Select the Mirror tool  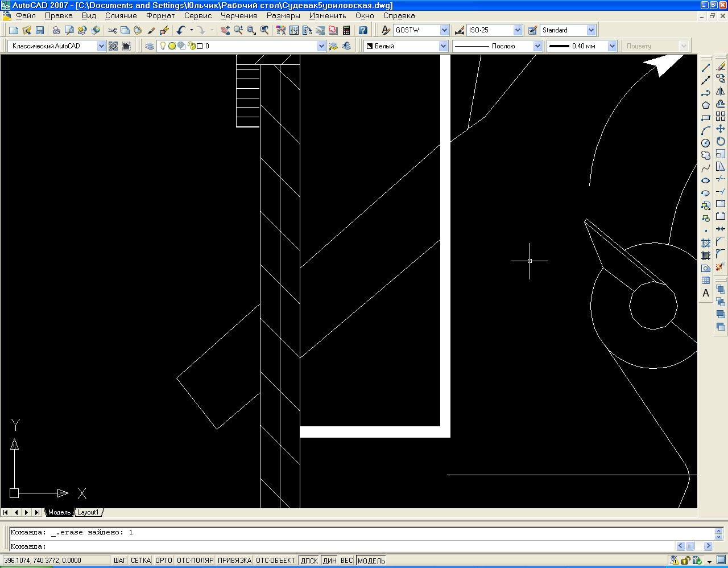pos(721,92)
